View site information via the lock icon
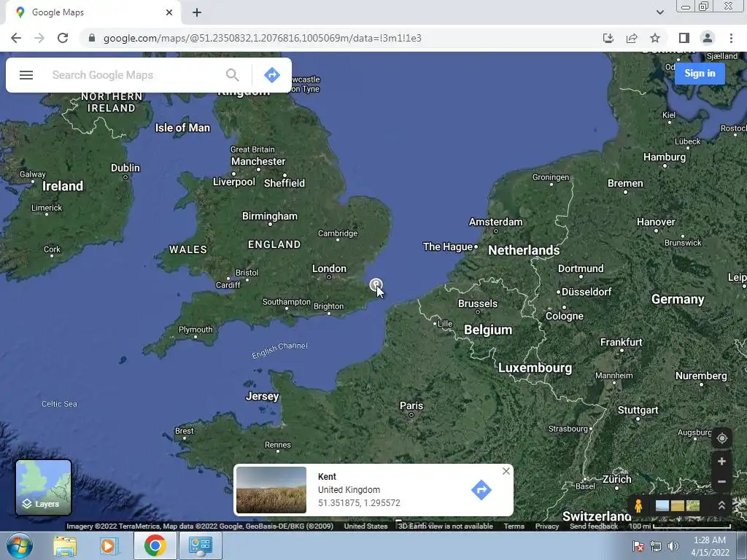This screenshot has height=560, width=747. [92, 38]
